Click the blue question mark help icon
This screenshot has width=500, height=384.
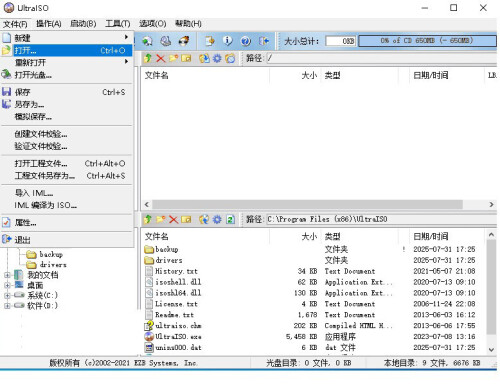coord(246,41)
